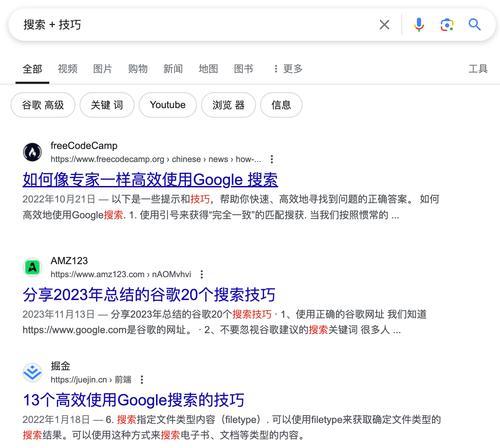
Task: Open the juejin.cn URL breadcrumb
Action: click(x=91, y=380)
